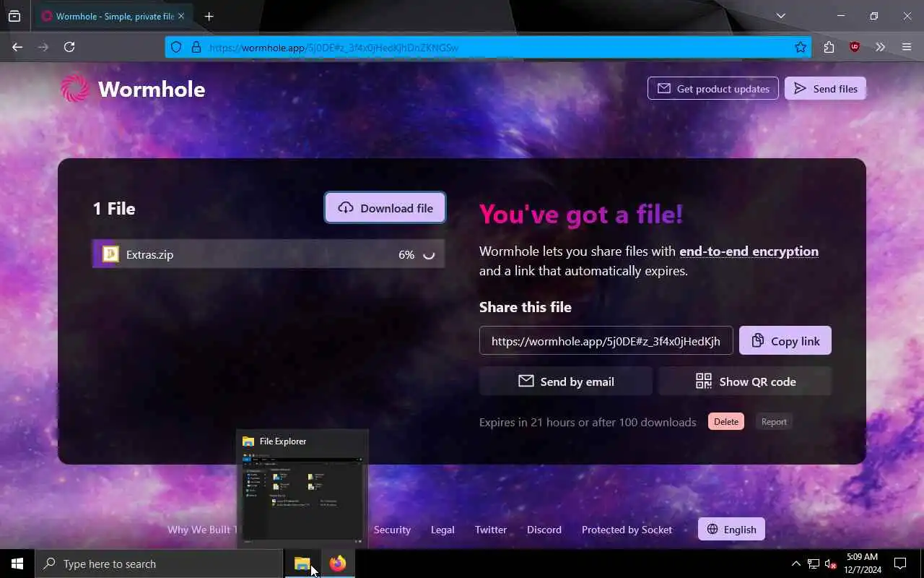
Task: Click the Firefox View icon
Action: pos(14,16)
